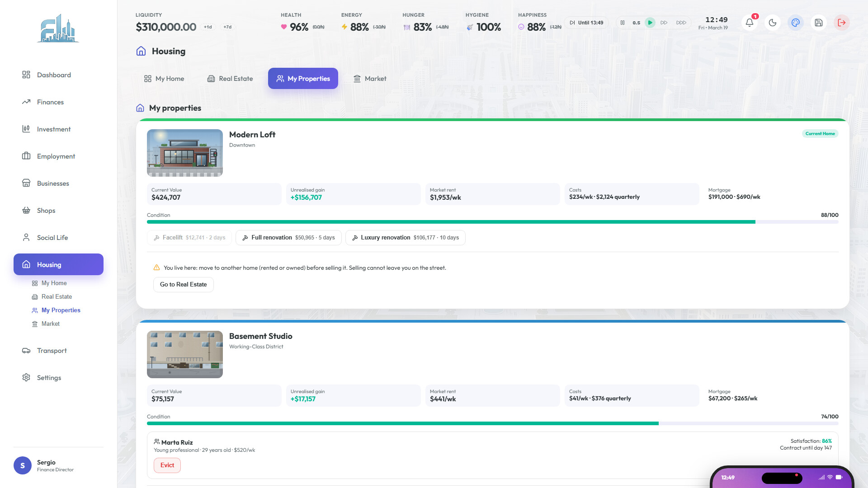The width and height of the screenshot is (868, 488).
Task: Click the red logout icon
Action: click(842, 23)
